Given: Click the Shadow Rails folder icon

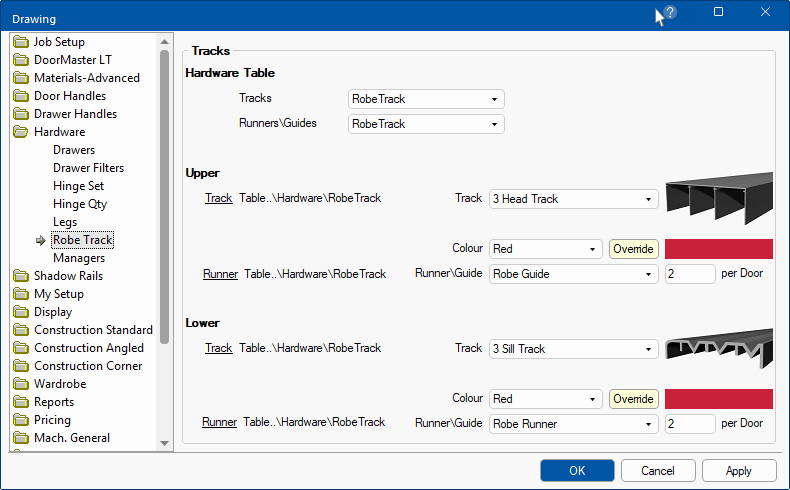Looking at the screenshot, I should tap(21, 276).
